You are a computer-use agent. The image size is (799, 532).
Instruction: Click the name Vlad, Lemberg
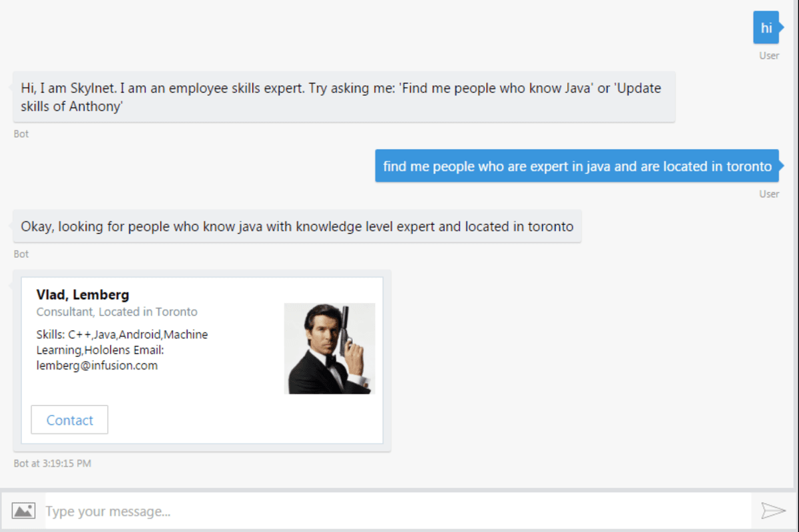tap(83, 294)
